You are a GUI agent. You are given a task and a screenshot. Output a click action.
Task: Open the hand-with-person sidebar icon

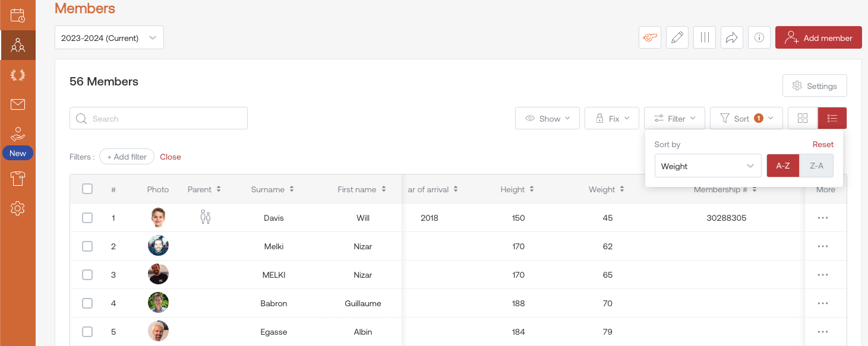pyautogui.click(x=18, y=134)
